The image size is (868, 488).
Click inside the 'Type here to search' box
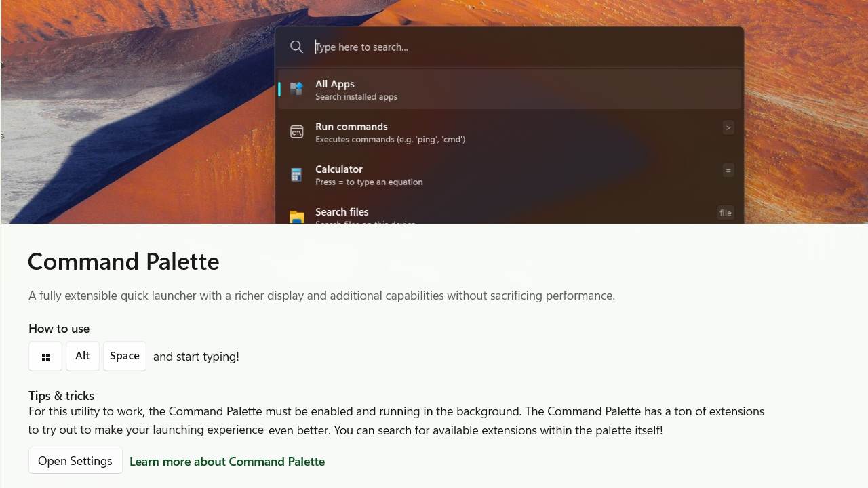407,47
